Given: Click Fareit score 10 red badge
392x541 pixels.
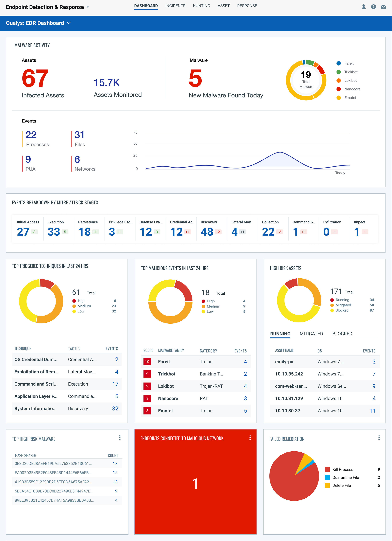Looking at the screenshot, I should pyautogui.click(x=147, y=362).
